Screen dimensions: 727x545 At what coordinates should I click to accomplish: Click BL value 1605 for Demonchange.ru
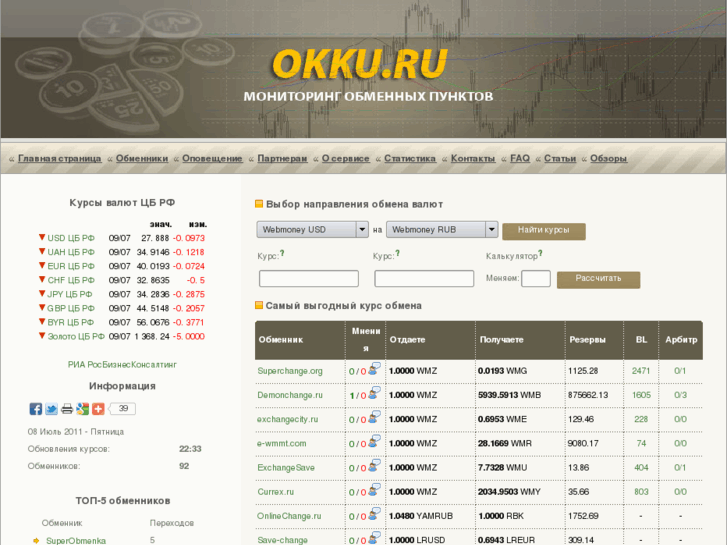pyautogui.click(x=641, y=395)
